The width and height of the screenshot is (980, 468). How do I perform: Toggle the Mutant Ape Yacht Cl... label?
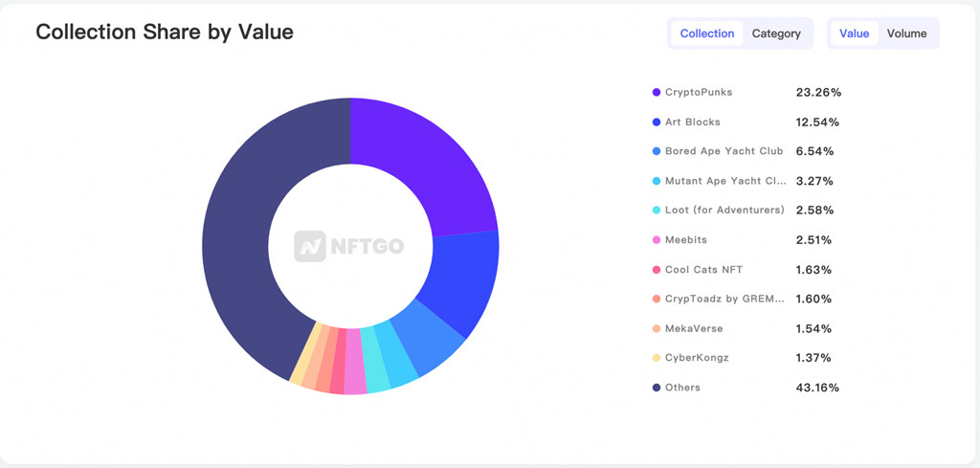[x=725, y=181]
